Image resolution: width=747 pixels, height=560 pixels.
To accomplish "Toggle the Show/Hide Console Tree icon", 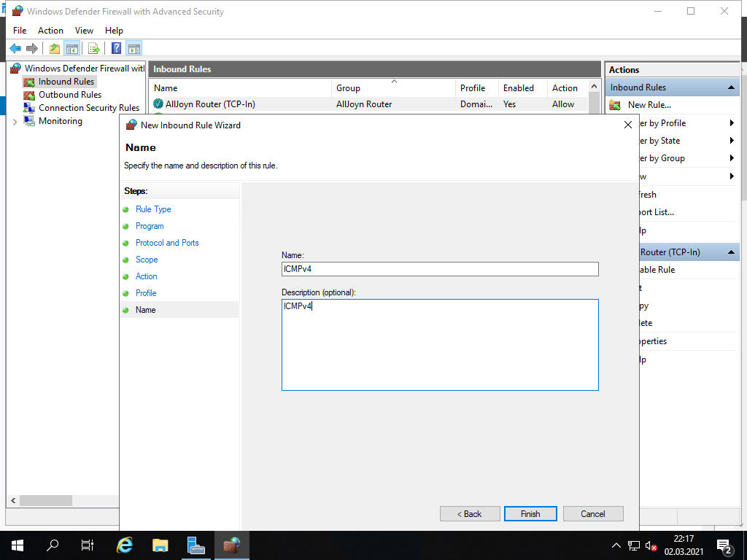I will pyautogui.click(x=71, y=49).
